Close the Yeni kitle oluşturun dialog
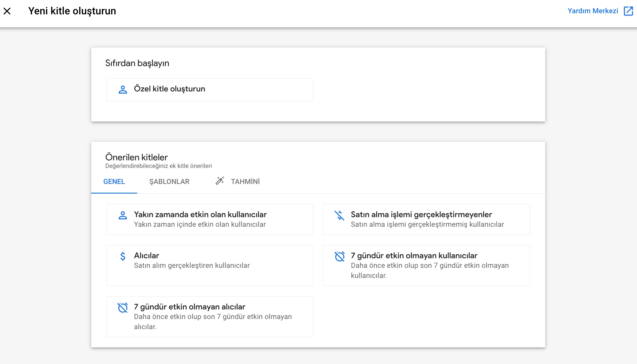 coord(7,11)
